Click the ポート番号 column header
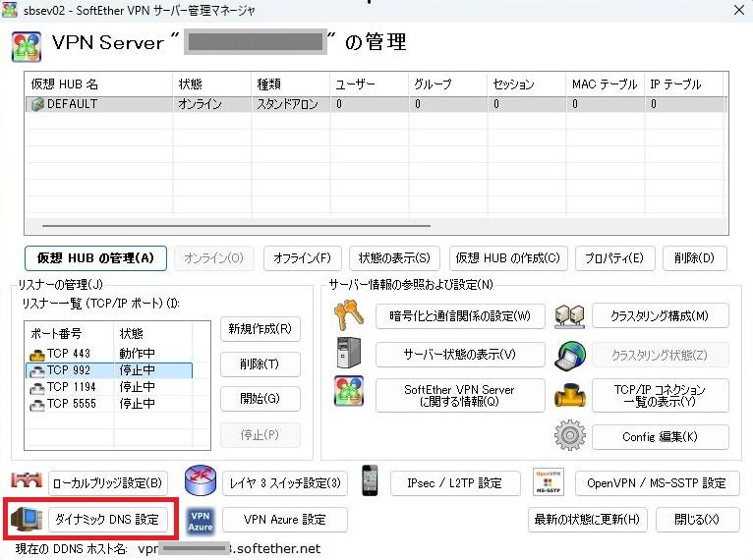This screenshot has height=560, width=753. 70,333
